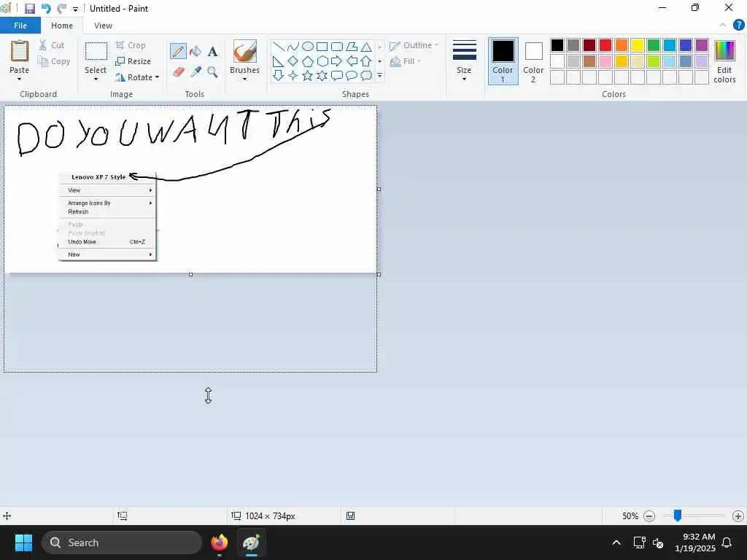747x560 pixels.
Task: Expand the Shapes gallery more arrow
Action: (379, 75)
